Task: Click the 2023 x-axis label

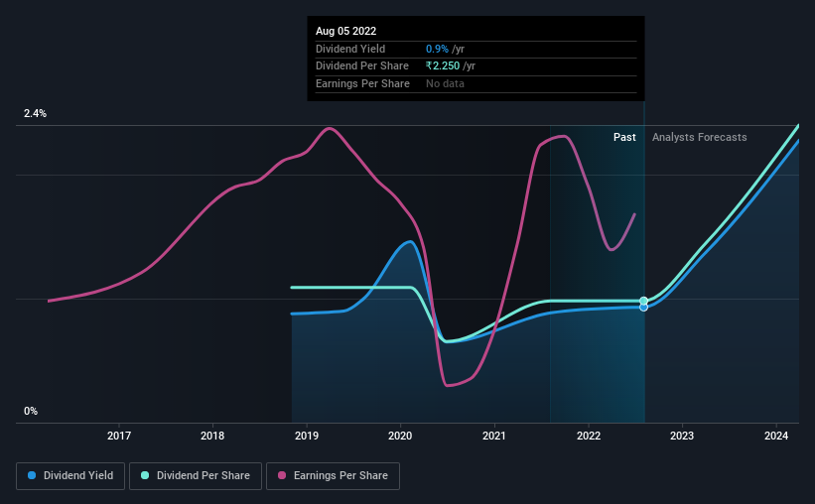Action: (x=682, y=436)
